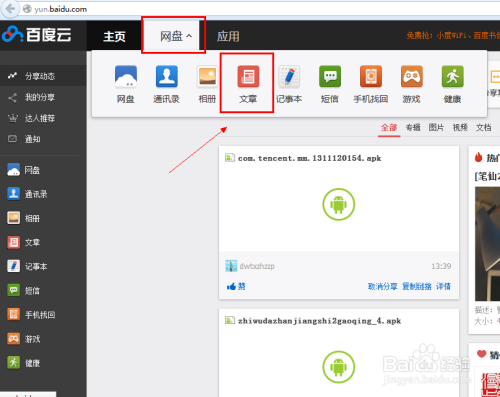
Task: Select the 文档 filter tab
Action: [x=484, y=127]
